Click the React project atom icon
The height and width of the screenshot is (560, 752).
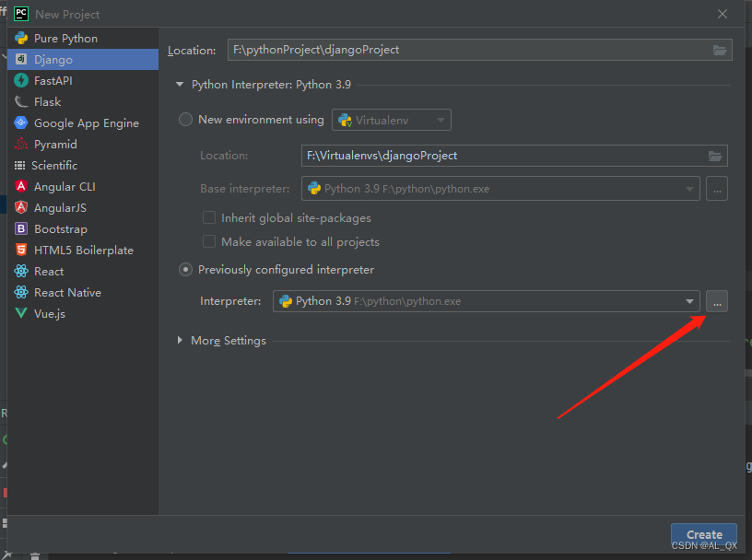pos(21,271)
